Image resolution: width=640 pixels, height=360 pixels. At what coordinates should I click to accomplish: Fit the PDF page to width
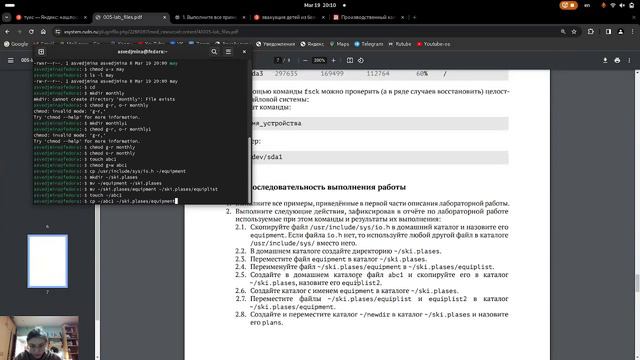point(350,60)
